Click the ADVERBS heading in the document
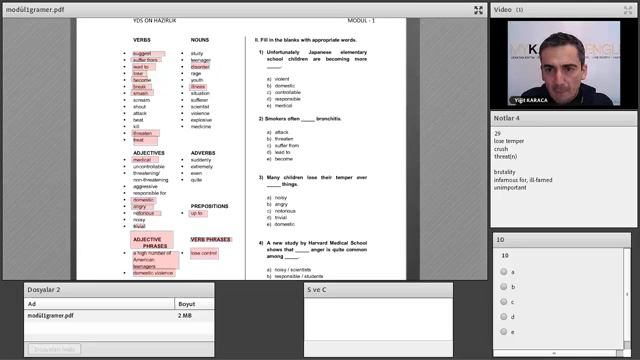 tap(203, 153)
